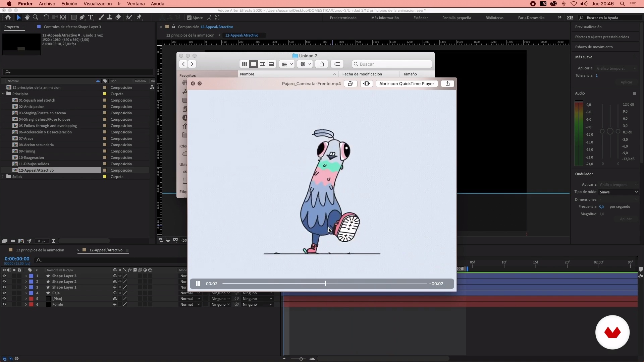The image size is (644, 362).
Task: Open Finder action gear dropdown
Action: pyautogui.click(x=305, y=64)
